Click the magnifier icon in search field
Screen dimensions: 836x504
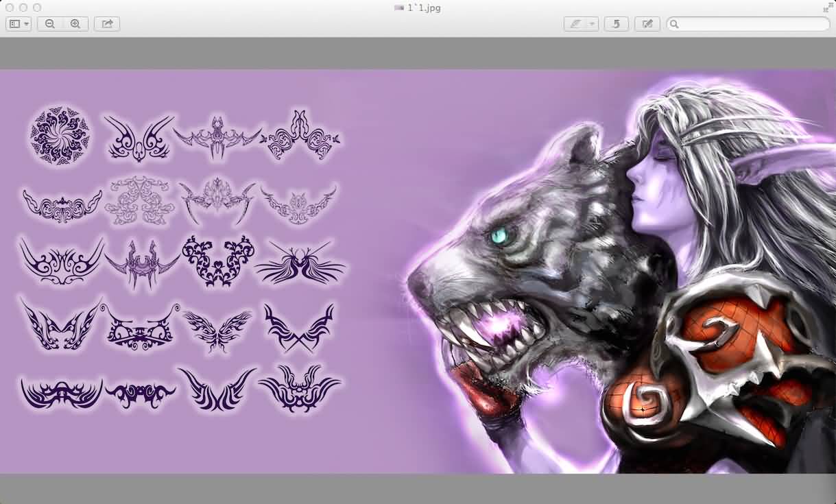click(x=675, y=24)
